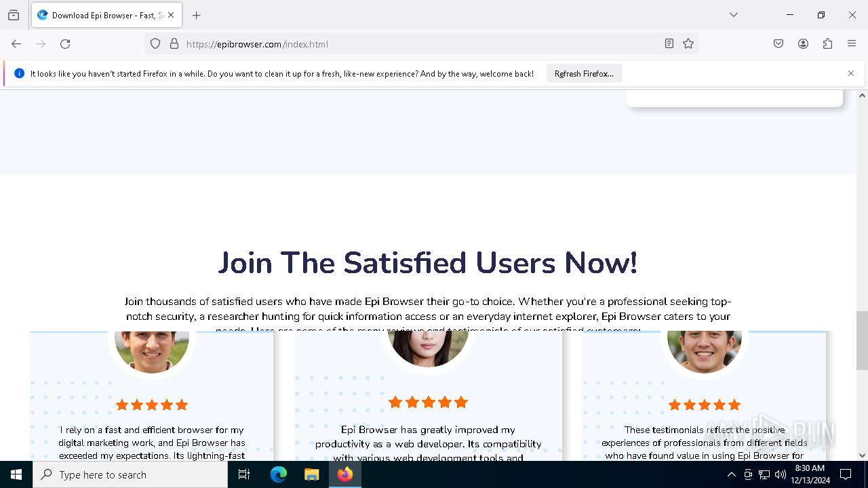Open the network status tray icon
Viewport: 868px width, 488px height.
tap(764, 475)
